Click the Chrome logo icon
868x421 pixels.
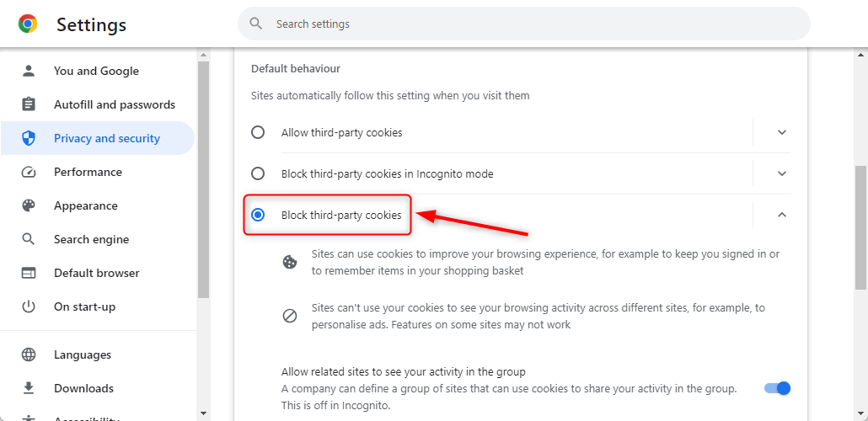(28, 24)
